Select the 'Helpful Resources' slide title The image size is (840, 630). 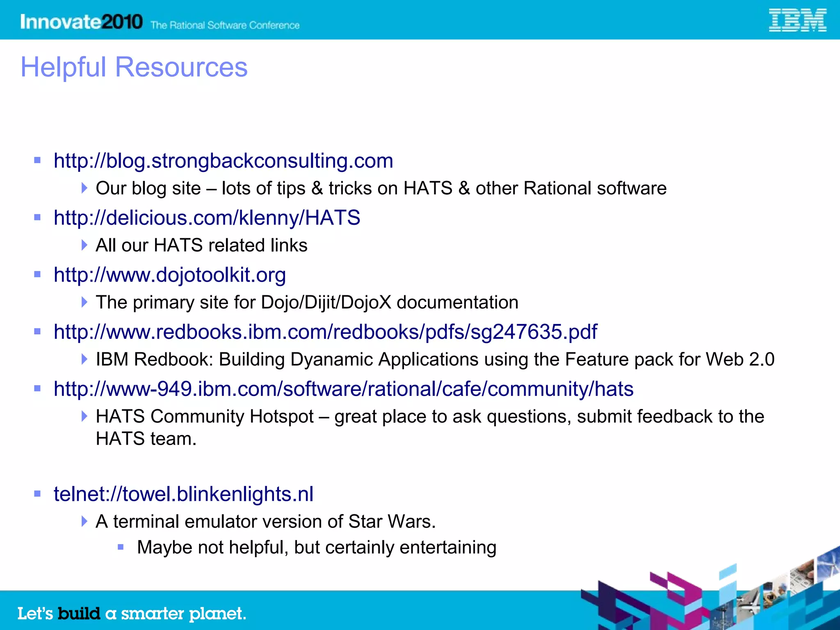(x=134, y=67)
